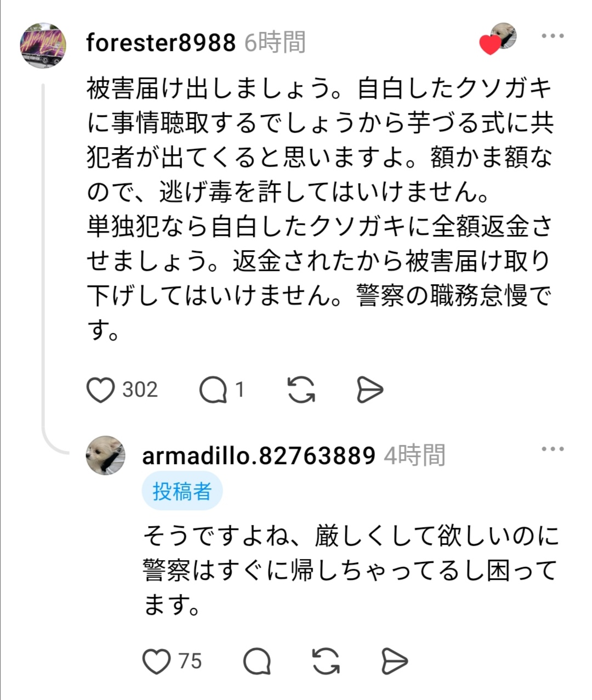Repost forester8988's comment using the repost arrows
Screen dimensions: 592x700
(x=301, y=390)
